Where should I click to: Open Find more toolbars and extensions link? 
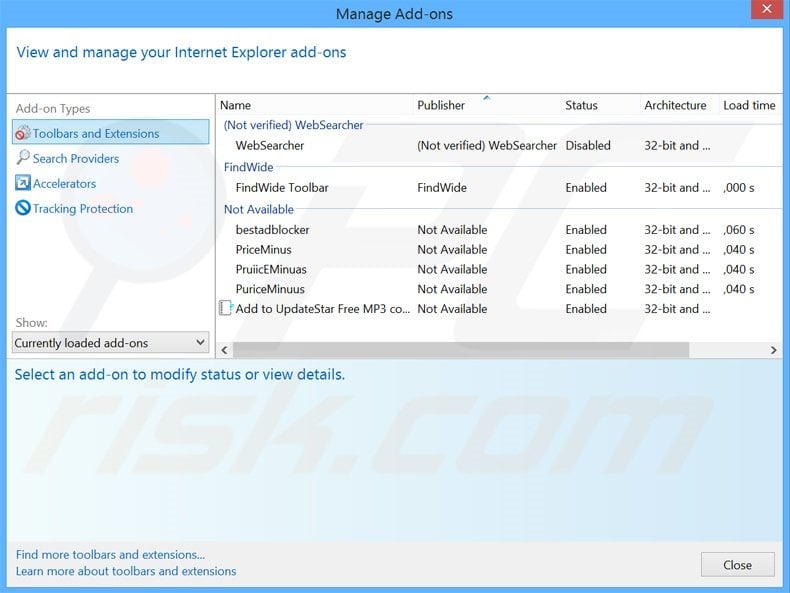point(110,554)
